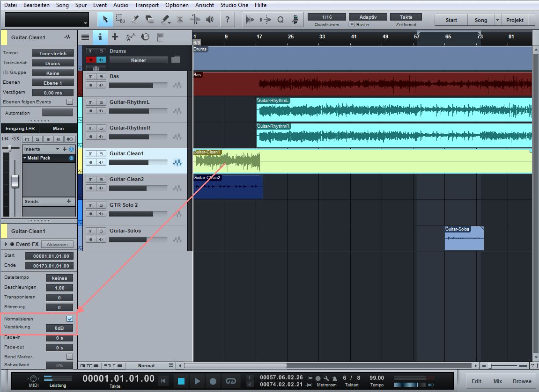539x392 pixels.
Task: Mute the Guitar-RhythmL track
Action: point(91,102)
